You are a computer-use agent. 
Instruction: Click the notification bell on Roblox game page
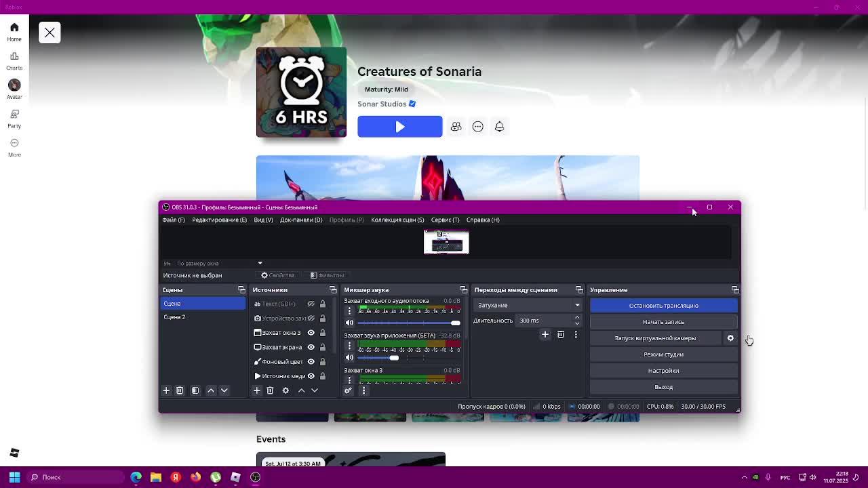coord(499,127)
